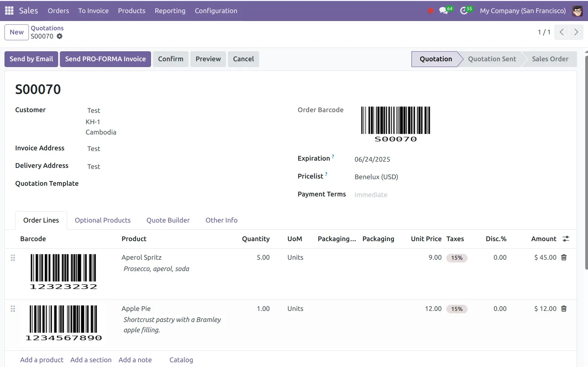Edit Apple Pie unit price 12.00
This screenshot has width=588, height=367.
pyautogui.click(x=433, y=309)
